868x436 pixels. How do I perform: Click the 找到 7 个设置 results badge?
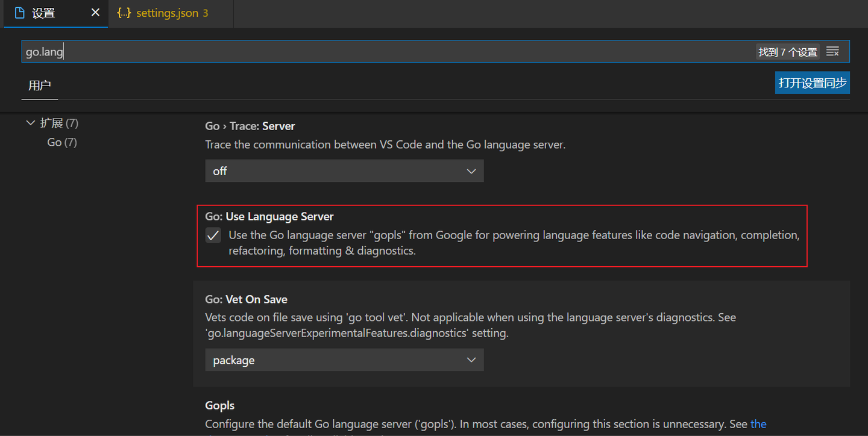(x=787, y=51)
